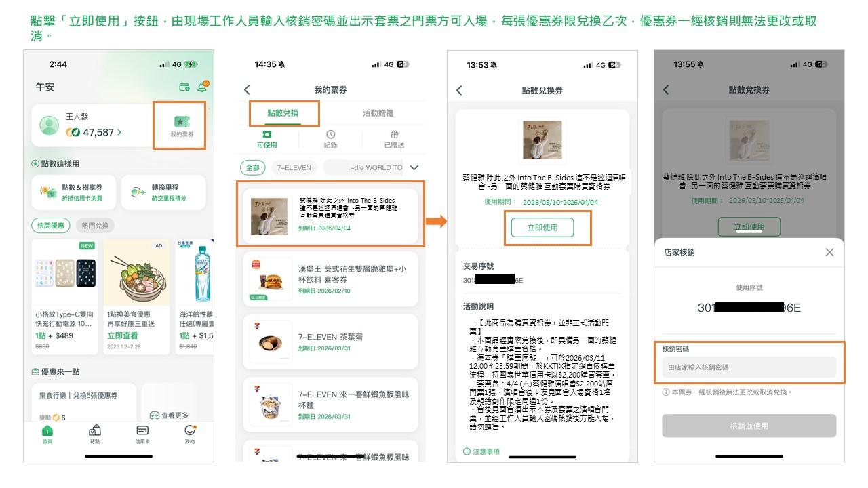Click 立即使用 button on 13:53 voucher screen

pos(542,228)
